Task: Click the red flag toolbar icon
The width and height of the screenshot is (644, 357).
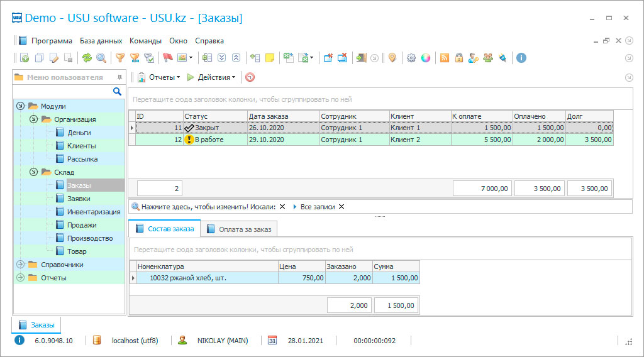Action: (167, 58)
